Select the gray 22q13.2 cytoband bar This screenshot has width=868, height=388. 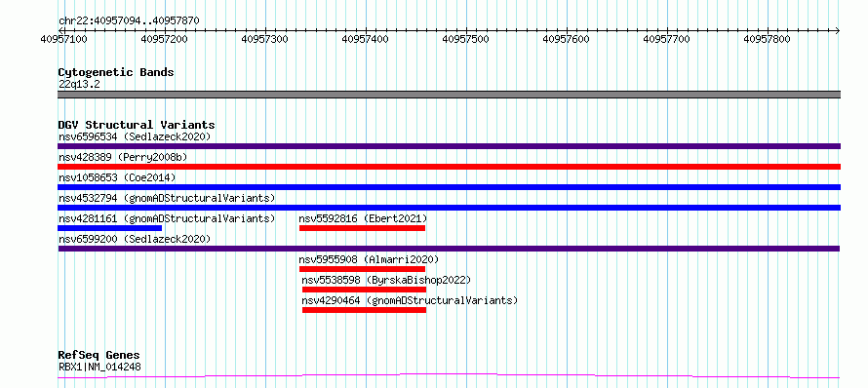(449, 95)
